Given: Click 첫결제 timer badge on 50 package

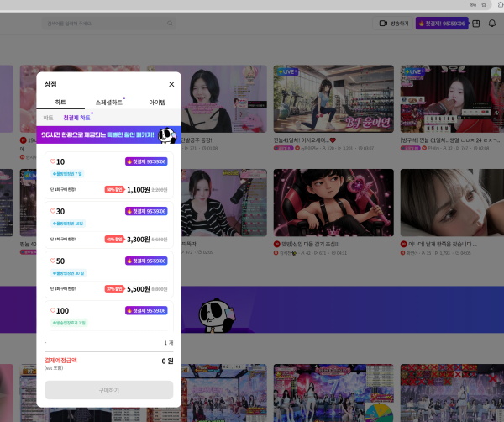Looking at the screenshot, I should [146, 261].
